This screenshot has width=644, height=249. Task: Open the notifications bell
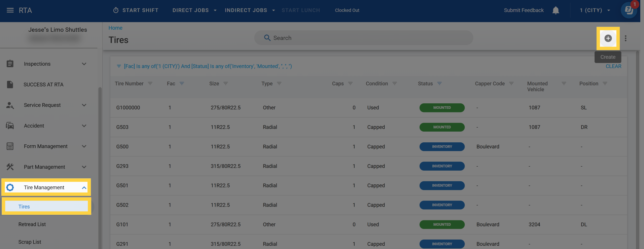556,10
